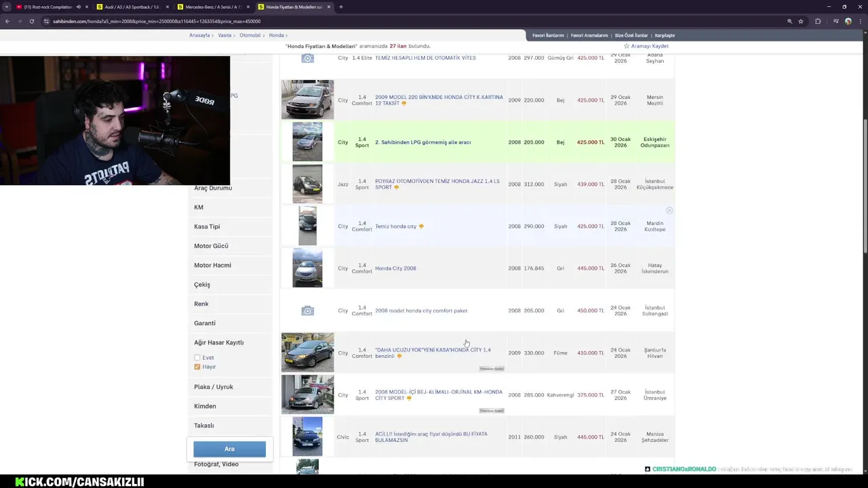The width and height of the screenshot is (868, 488).
Task: Click the Premium Galeri badge on DAHA UCUZU YOK listing
Action: point(492,369)
